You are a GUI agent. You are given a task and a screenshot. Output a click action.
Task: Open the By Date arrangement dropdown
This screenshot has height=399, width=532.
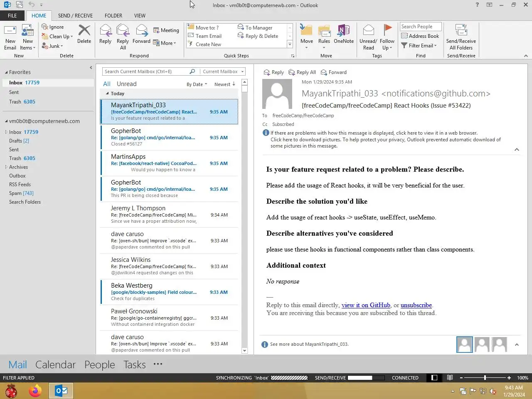pos(197,84)
